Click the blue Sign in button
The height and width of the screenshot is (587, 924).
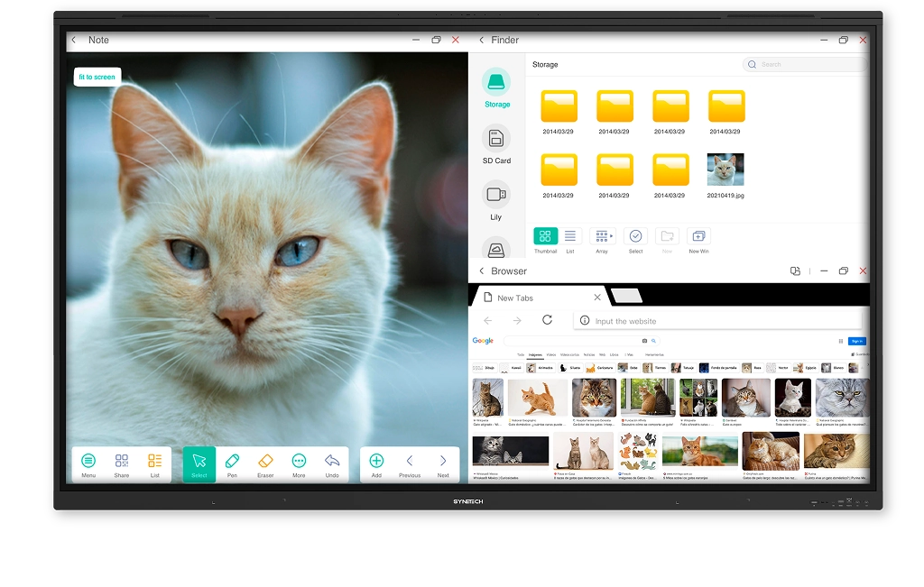point(857,341)
